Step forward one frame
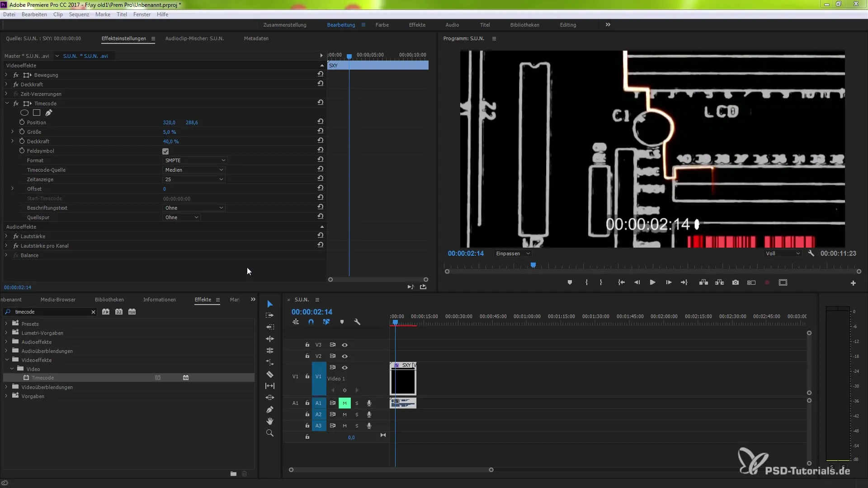Viewport: 868px width, 488px height. [x=669, y=282]
